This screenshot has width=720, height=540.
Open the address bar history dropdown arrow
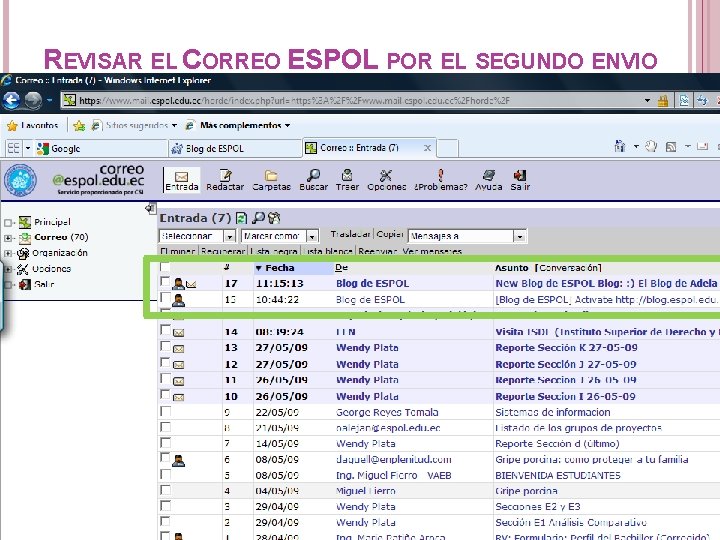click(647, 101)
